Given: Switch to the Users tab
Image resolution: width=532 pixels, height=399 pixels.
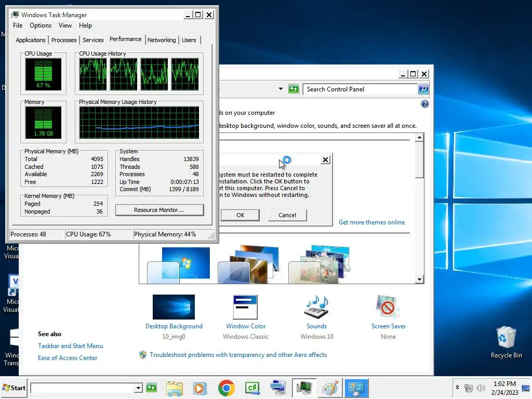Looking at the screenshot, I should (189, 40).
